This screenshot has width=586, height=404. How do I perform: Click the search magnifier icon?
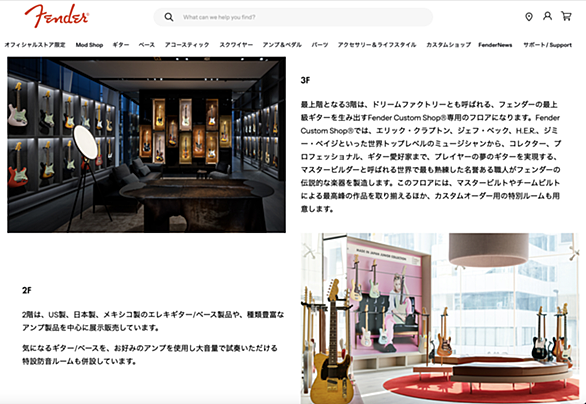click(x=169, y=17)
